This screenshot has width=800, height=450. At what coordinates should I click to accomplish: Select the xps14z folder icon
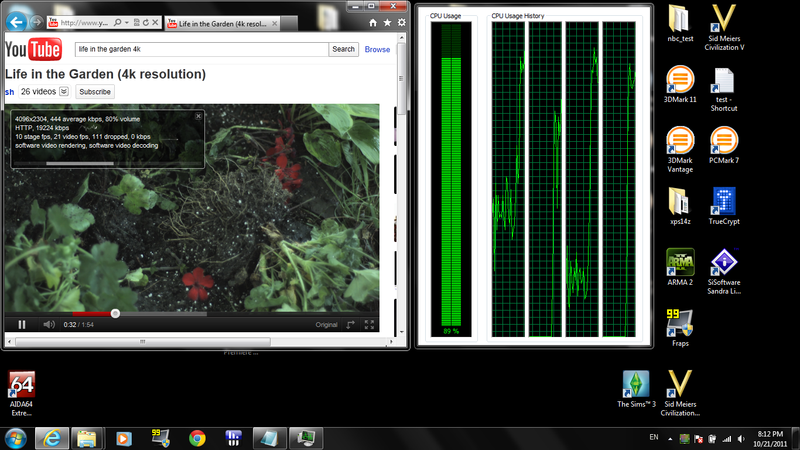pyautogui.click(x=680, y=206)
